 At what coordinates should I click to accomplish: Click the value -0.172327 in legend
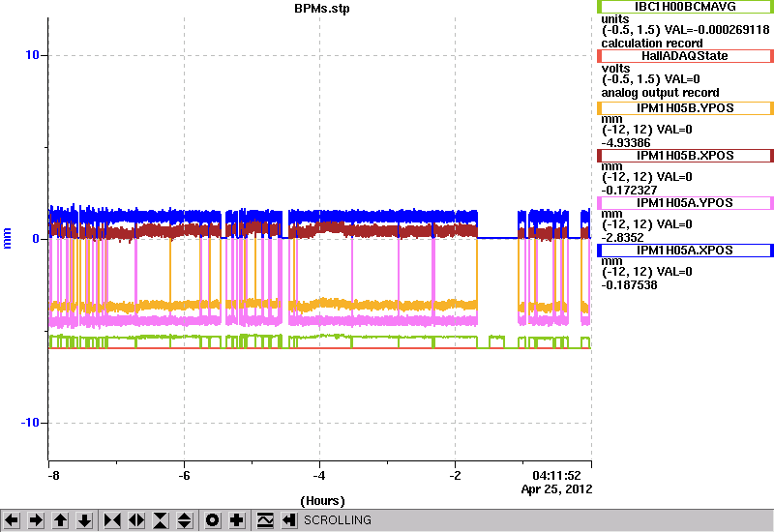[x=630, y=191]
